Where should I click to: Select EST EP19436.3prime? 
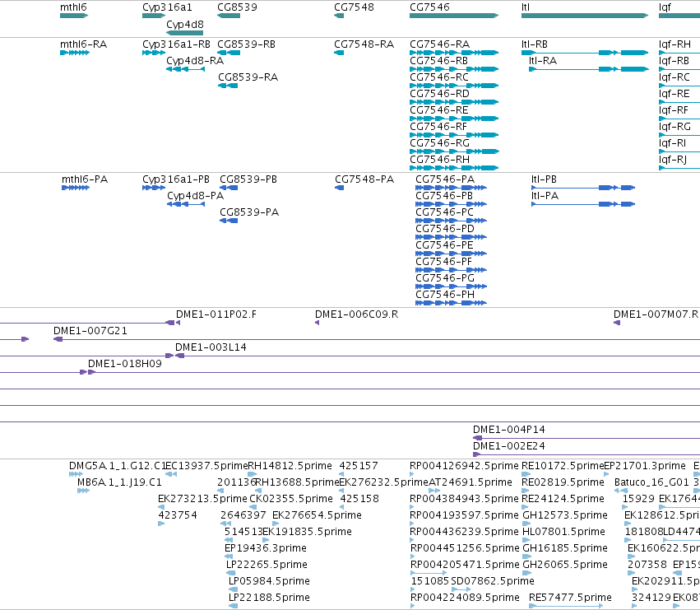point(265,548)
